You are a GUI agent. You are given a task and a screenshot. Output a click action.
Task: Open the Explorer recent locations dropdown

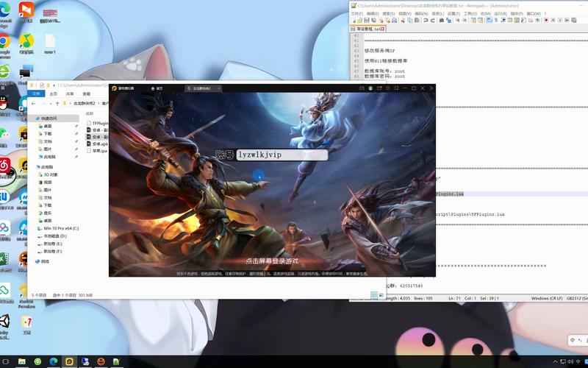51,103
